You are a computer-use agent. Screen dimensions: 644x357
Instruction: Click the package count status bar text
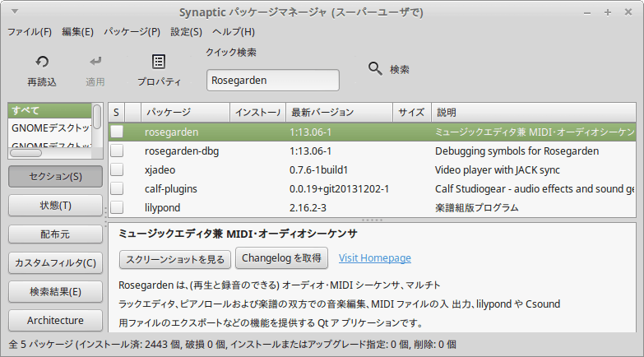(232, 345)
